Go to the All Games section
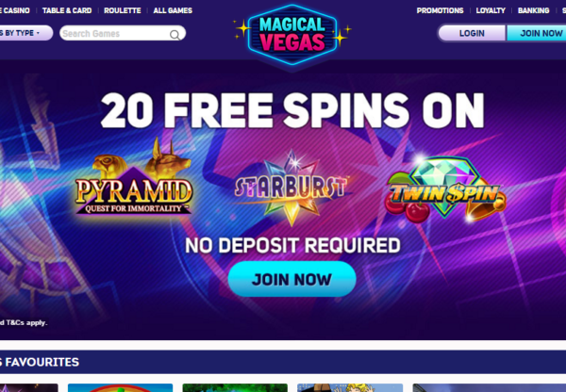This screenshot has width=566, height=392. (x=173, y=10)
